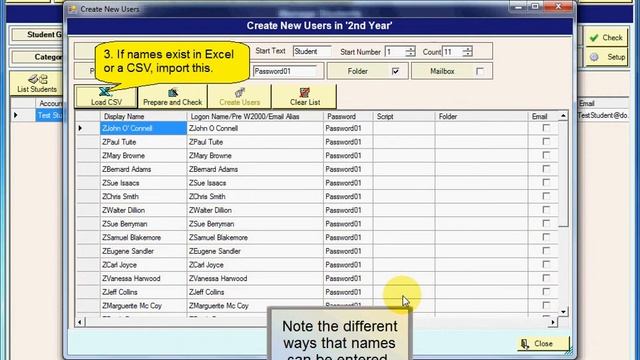
Task: Click Prepare and Check button
Action: pos(173,96)
